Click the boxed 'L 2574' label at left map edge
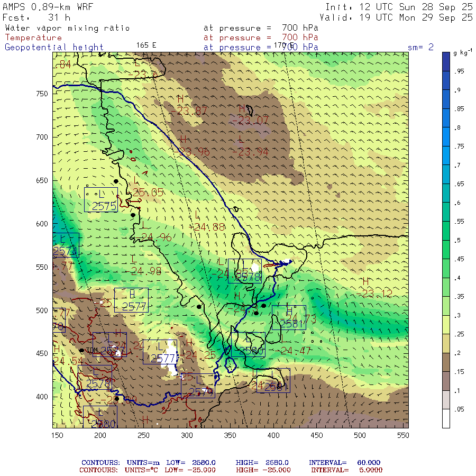The image size is (476, 476). click(x=66, y=245)
